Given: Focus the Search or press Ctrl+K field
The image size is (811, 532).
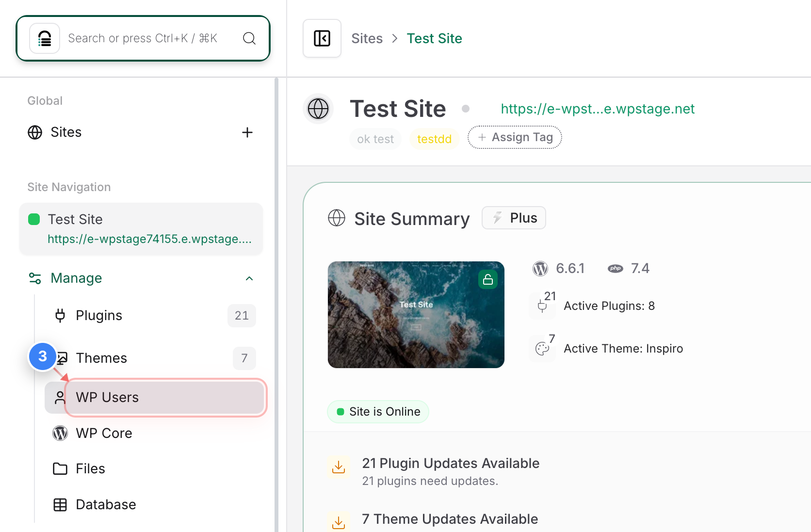Looking at the screenshot, I should 143,38.
